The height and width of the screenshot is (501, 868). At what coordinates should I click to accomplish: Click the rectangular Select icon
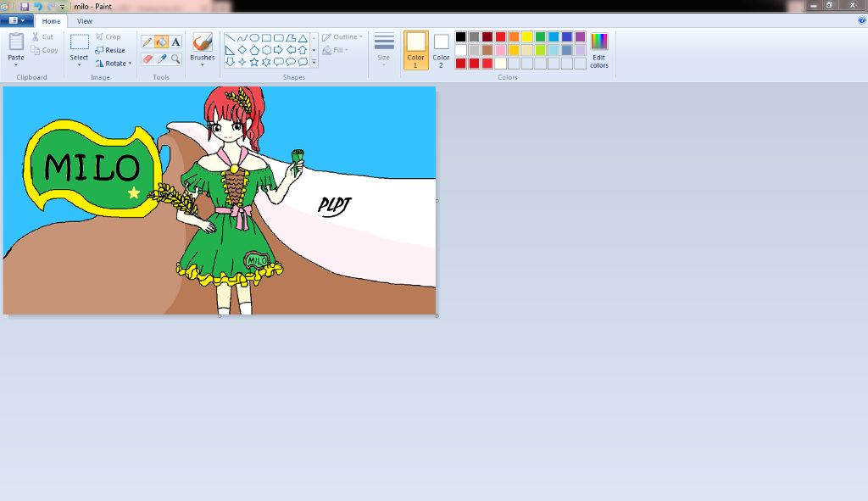point(79,42)
